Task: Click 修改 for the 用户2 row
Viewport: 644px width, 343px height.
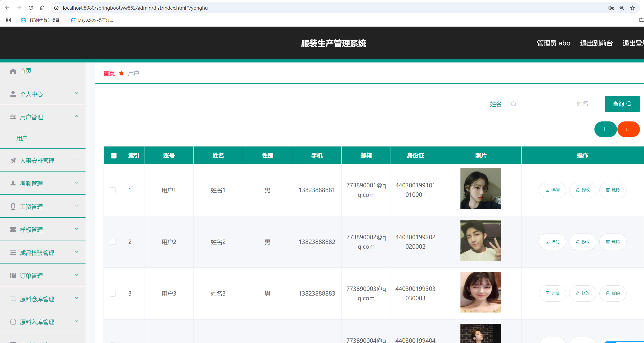Action: (x=582, y=242)
